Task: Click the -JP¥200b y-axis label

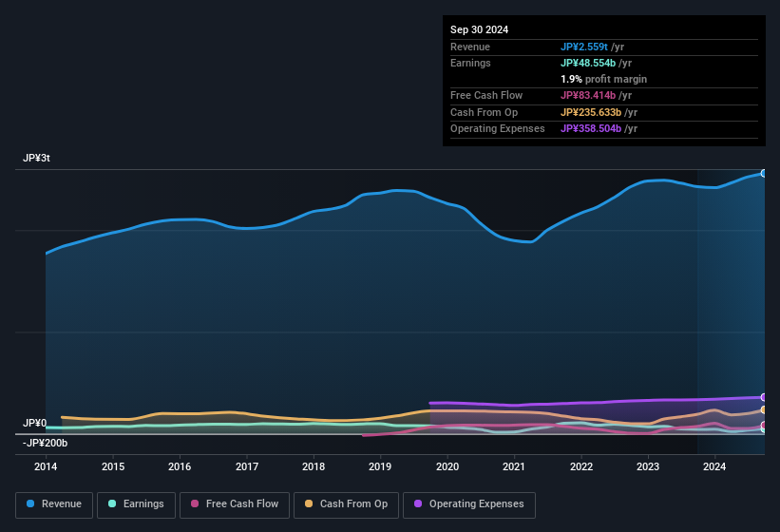Action: [45, 443]
